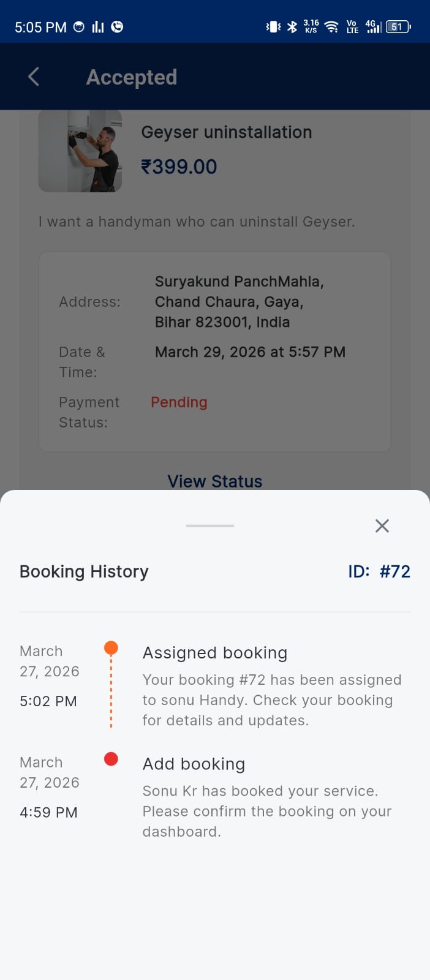The width and height of the screenshot is (430, 980).
Task: Tap the Wi-Fi icon in status bar
Action: click(331, 27)
